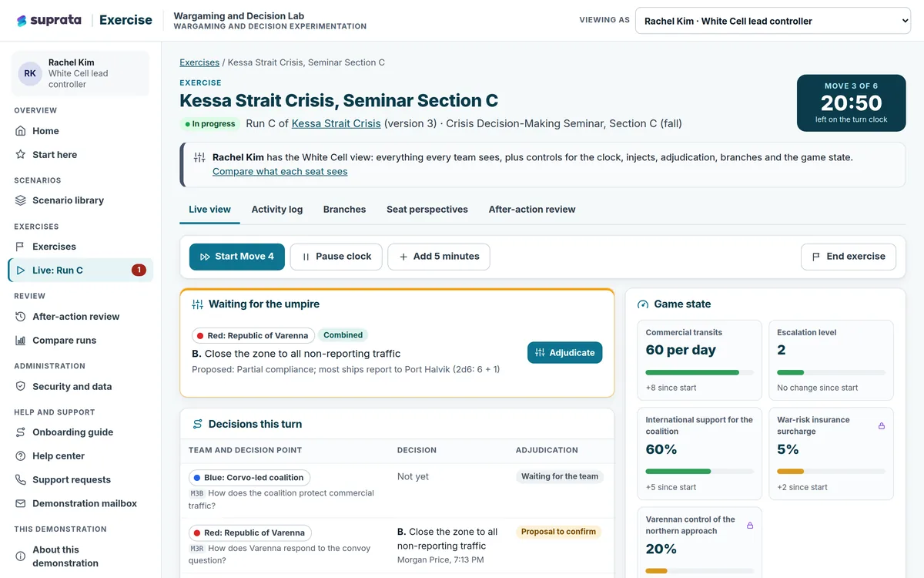Open Compare what each seat sees
This screenshot has height=578, width=924.
(280, 171)
